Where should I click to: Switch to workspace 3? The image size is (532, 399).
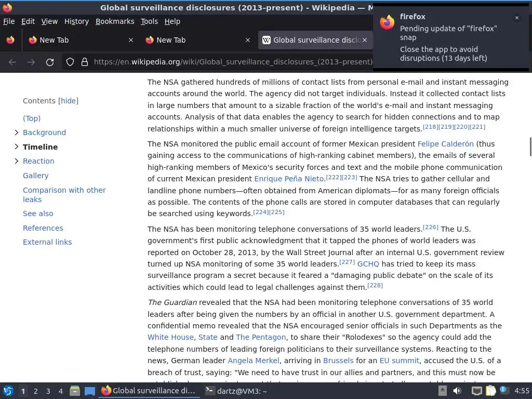[x=48, y=391]
